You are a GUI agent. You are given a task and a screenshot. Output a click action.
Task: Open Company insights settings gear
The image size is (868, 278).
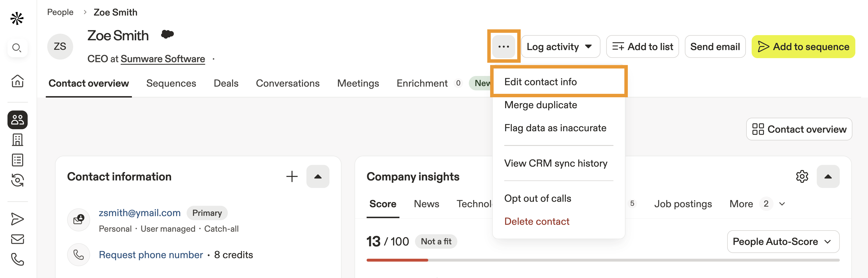click(803, 176)
